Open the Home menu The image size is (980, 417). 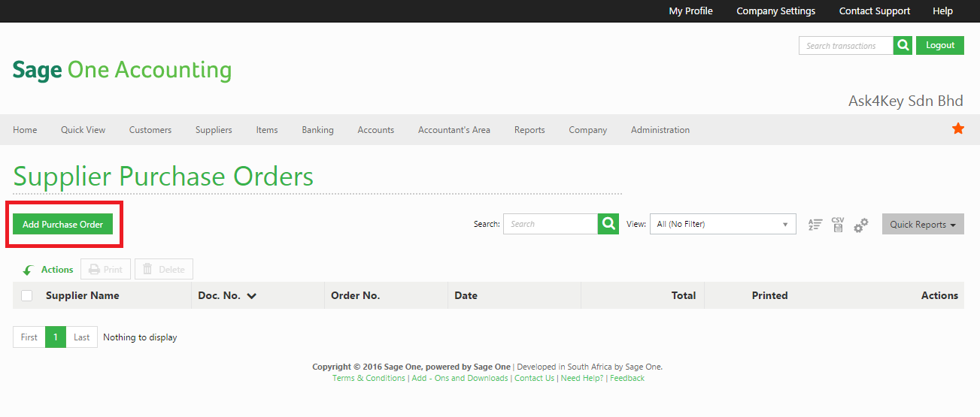click(x=25, y=130)
